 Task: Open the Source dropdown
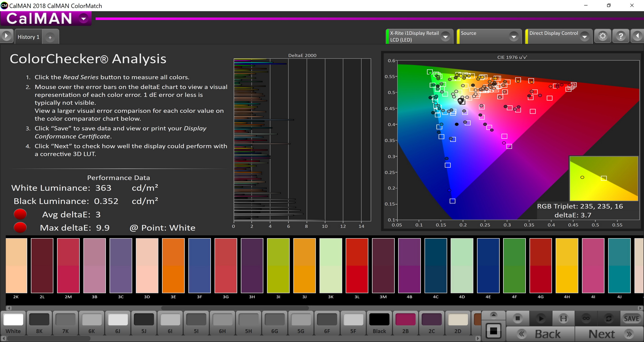(x=514, y=37)
